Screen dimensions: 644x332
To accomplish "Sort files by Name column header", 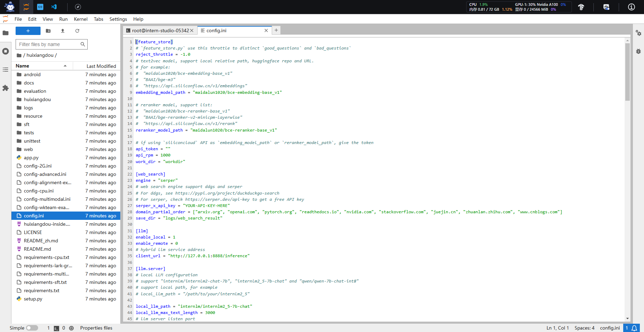I will point(42,66).
